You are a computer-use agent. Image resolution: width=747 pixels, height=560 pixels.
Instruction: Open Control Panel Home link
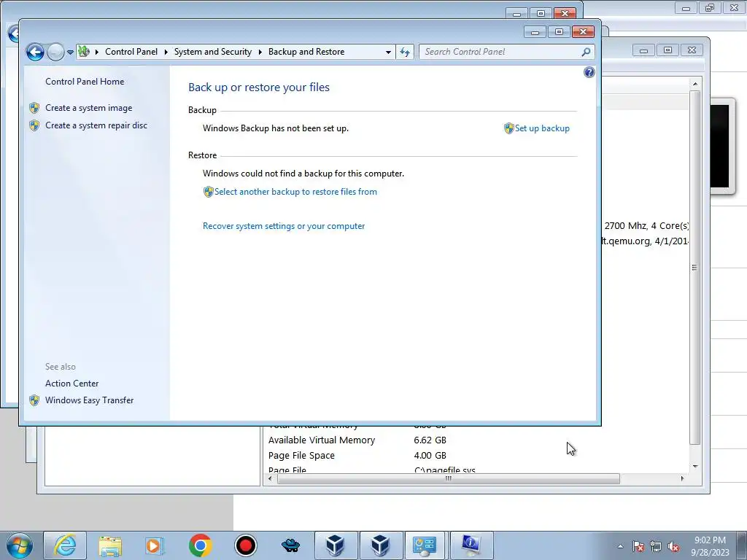pyautogui.click(x=85, y=82)
